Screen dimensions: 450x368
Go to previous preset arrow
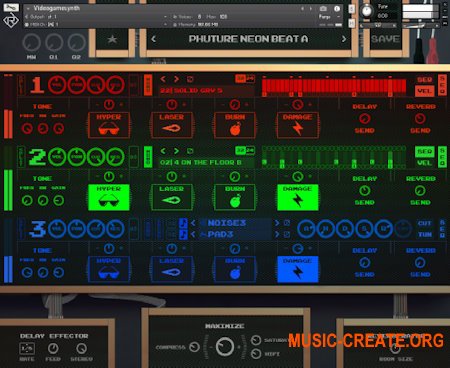pos(153,39)
